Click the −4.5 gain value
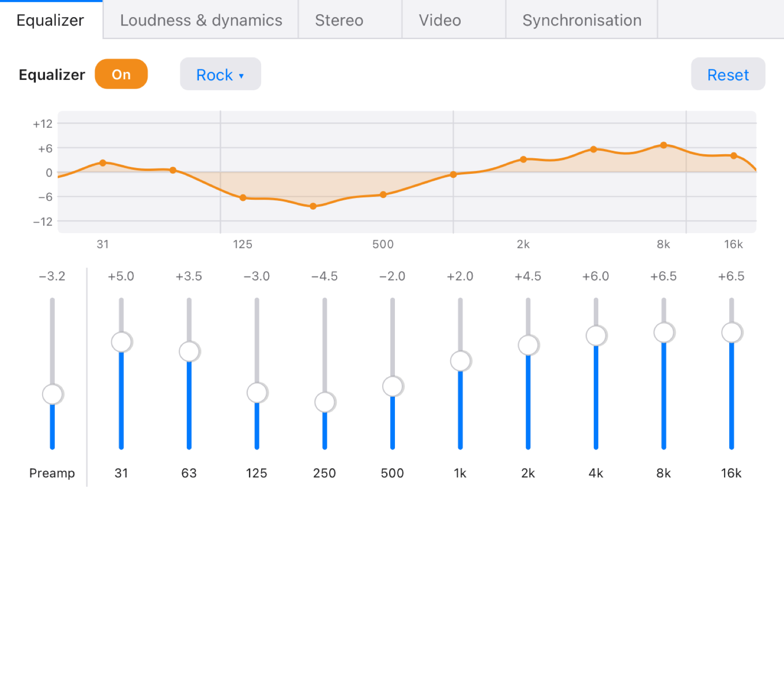Screen dimensions: 784x691 pos(324,276)
